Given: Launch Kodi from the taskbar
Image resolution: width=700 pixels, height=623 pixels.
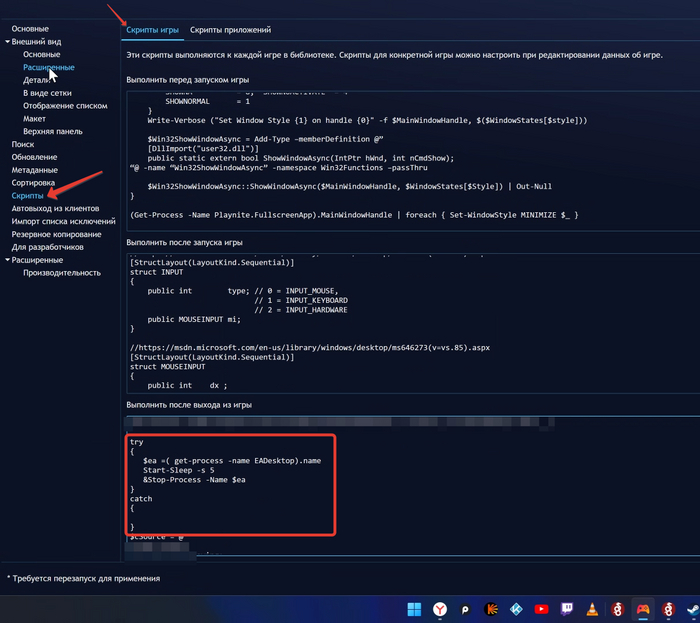Looking at the screenshot, I should [x=516, y=609].
